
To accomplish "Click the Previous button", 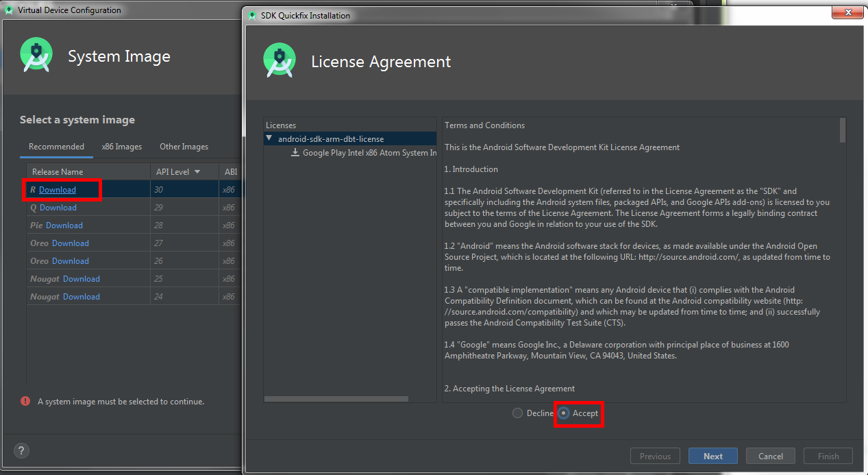I will [655, 456].
